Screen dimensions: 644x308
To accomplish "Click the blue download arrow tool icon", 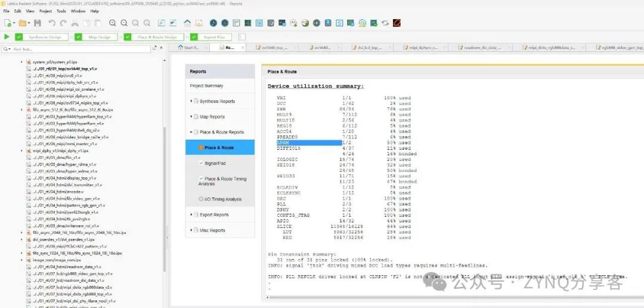I will click(x=328, y=23).
